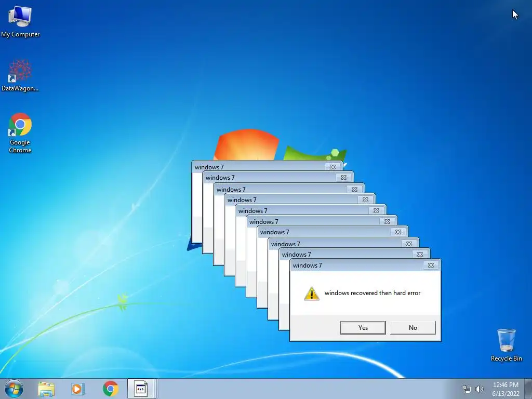532x399 pixels.
Task: Close the eighth windows 7 dialog from the back
Action: click(409, 244)
